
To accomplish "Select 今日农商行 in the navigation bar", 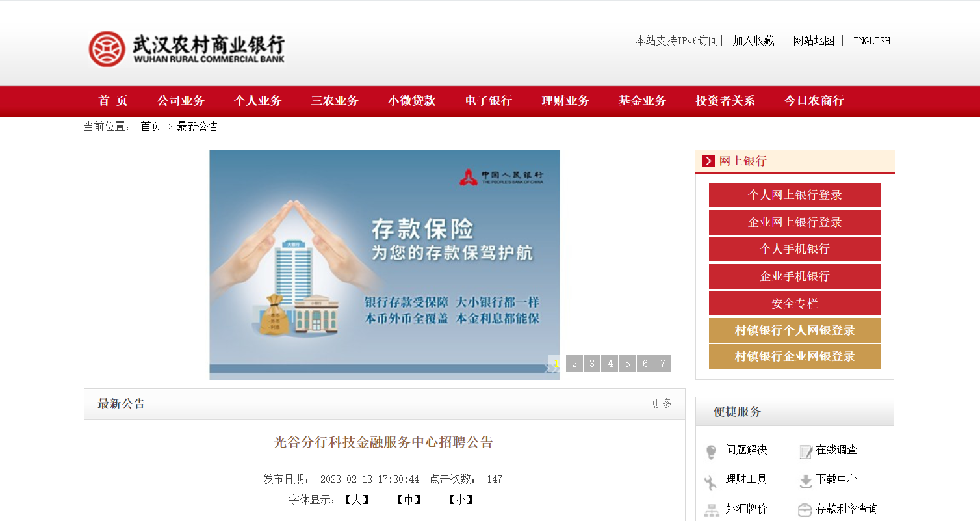I will pos(814,101).
